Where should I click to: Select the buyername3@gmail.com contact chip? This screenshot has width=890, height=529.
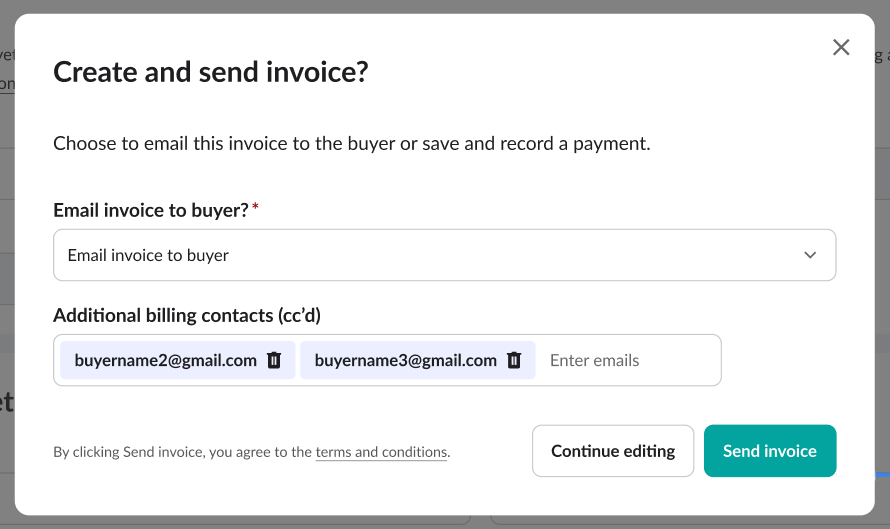405,361
